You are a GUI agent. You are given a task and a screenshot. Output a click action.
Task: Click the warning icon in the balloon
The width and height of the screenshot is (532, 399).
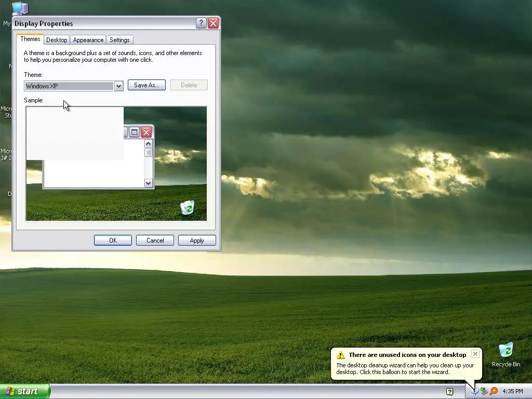[340, 355]
